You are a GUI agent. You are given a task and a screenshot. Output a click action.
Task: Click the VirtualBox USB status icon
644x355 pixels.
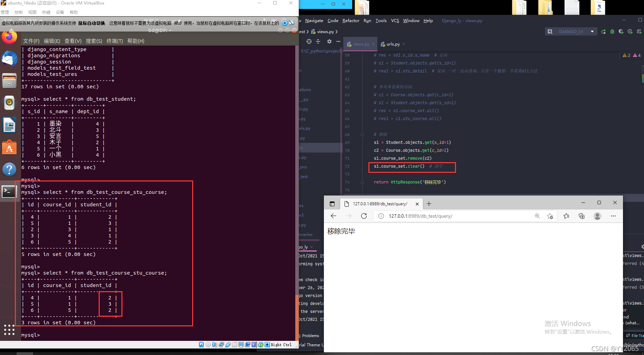pyautogui.click(x=228, y=345)
